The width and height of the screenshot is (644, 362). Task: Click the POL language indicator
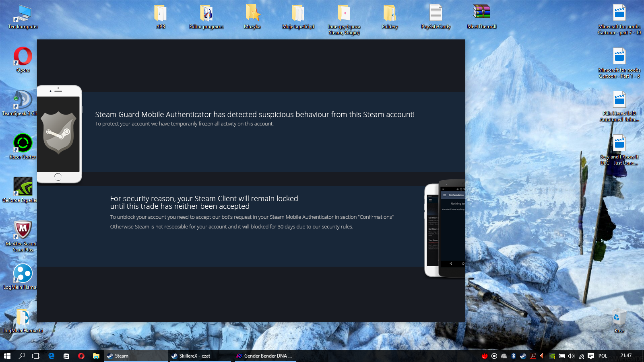(603, 356)
